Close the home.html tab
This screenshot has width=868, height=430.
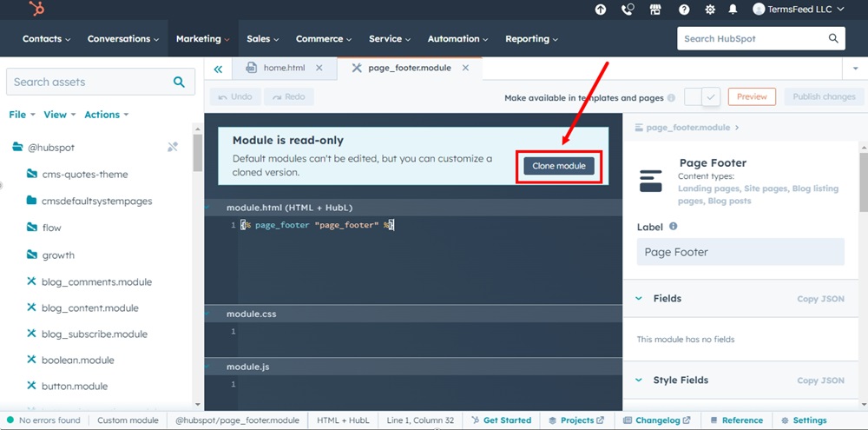(319, 68)
